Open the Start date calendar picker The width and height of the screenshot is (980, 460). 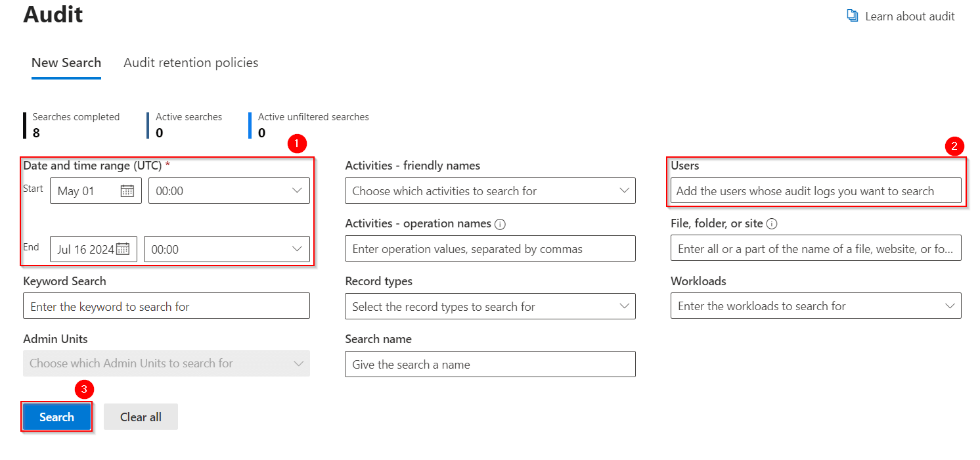pyautogui.click(x=129, y=190)
